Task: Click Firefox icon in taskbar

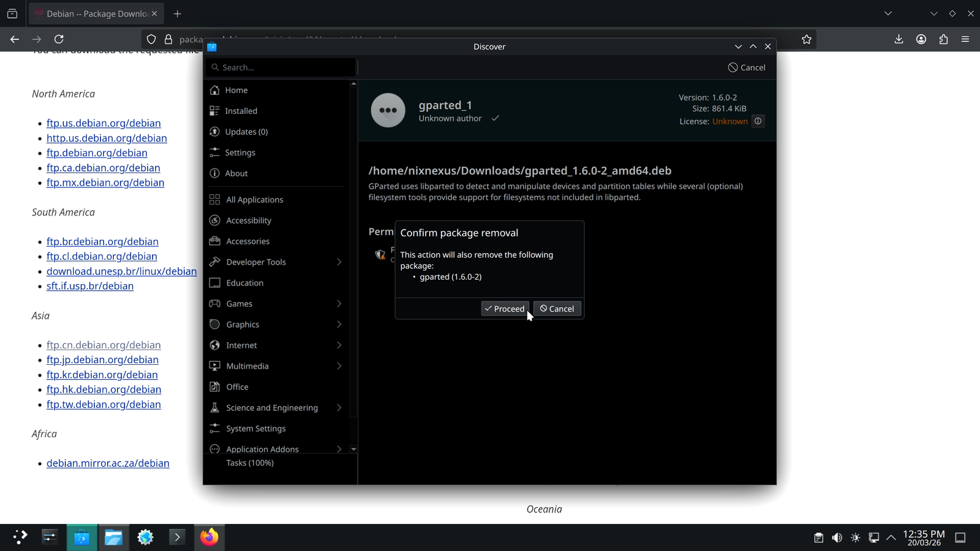Action: (209, 538)
